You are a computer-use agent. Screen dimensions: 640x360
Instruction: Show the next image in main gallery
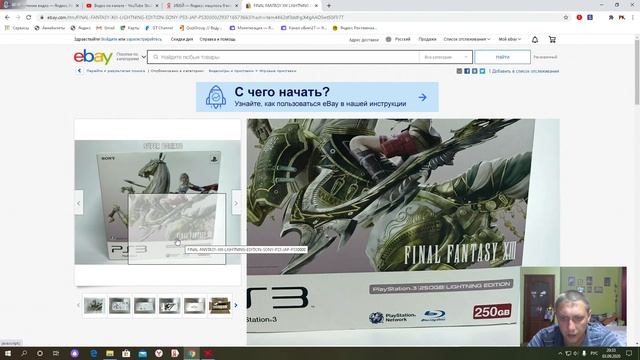pyautogui.click(x=236, y=203)
